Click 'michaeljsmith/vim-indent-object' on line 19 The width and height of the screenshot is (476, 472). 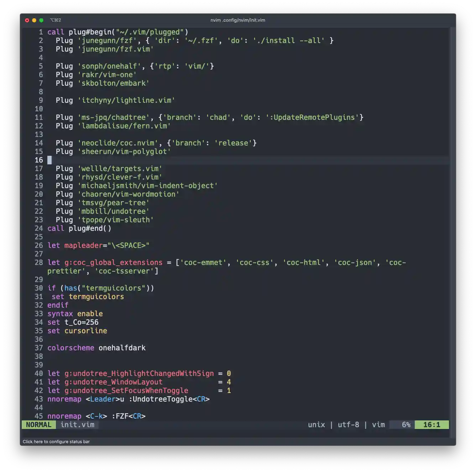point(148,186)
